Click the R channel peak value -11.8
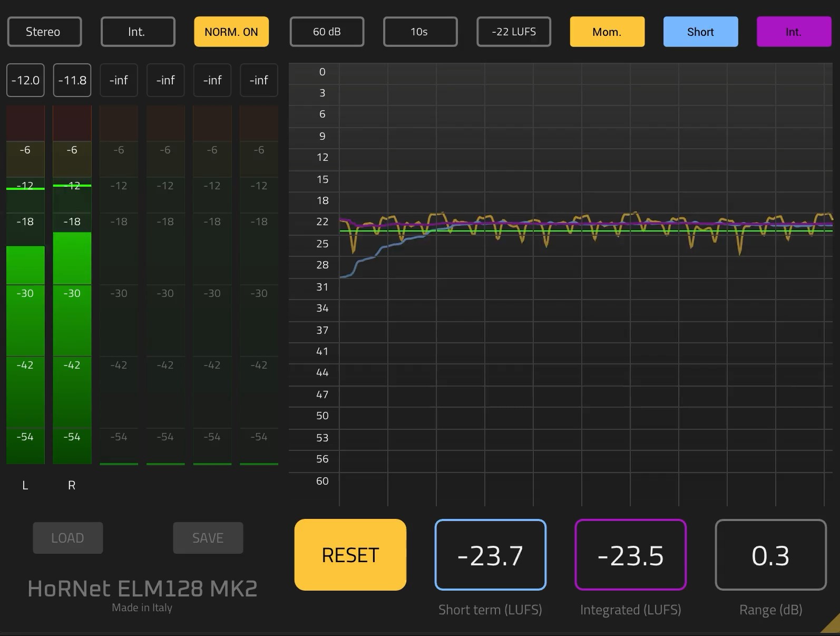The height and width of the screenshot is (636, 840). (x=72, y=80)
